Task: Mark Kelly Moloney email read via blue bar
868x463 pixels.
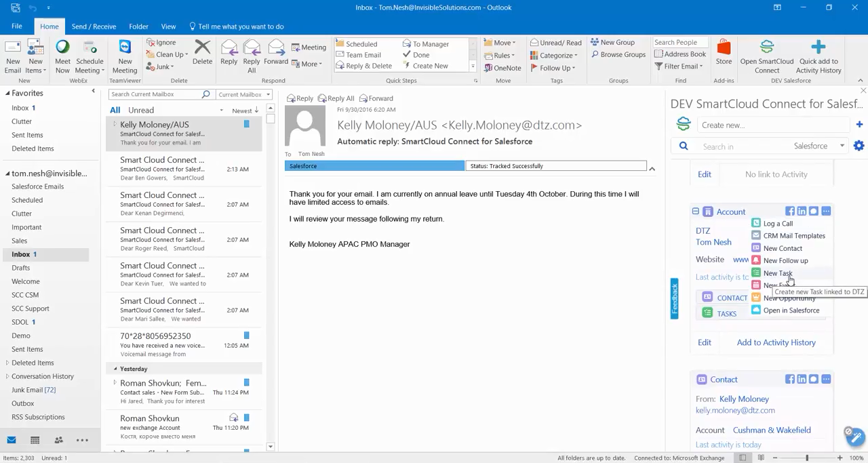Action: 246,123
